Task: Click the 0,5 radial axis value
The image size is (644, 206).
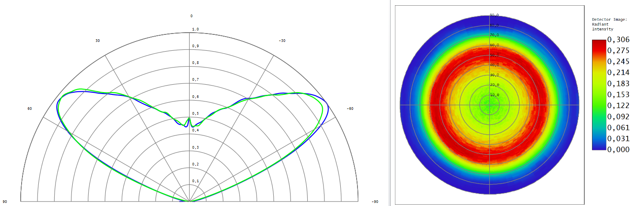Action: tap(195, 114)
